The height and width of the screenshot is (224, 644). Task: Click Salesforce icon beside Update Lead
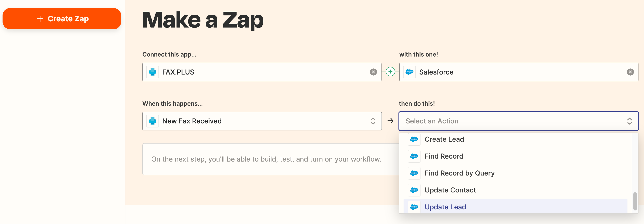click(414, 207)
